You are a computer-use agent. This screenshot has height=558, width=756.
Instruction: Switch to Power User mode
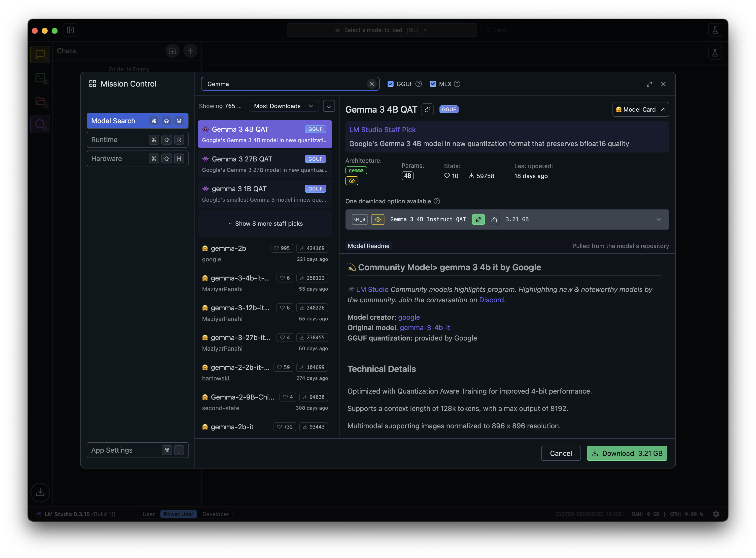coord(178,514)
